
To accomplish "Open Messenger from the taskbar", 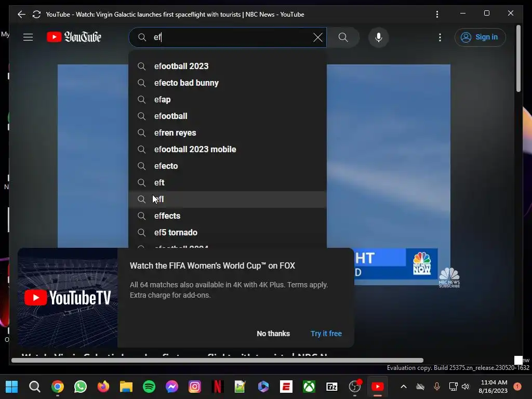I will tap(172, 387).
